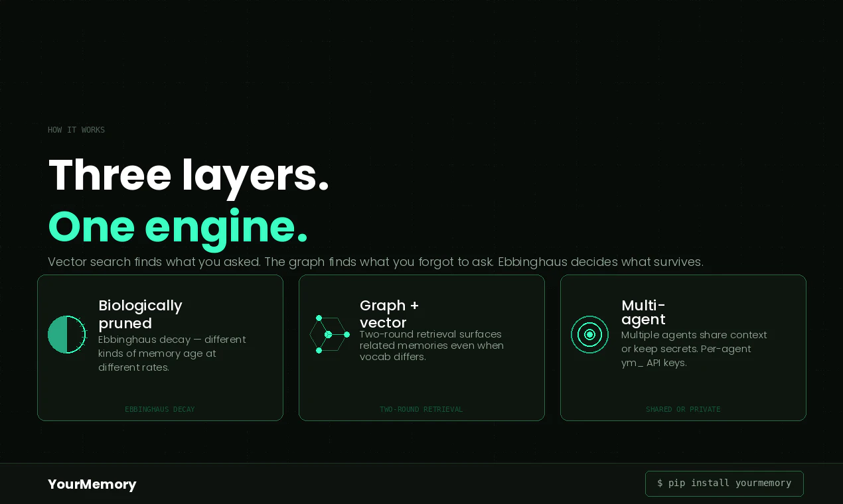This screenshot has height=504, width=843.
Task: Click the Ebbinghaus decay description text
Action: pos(172,353)
